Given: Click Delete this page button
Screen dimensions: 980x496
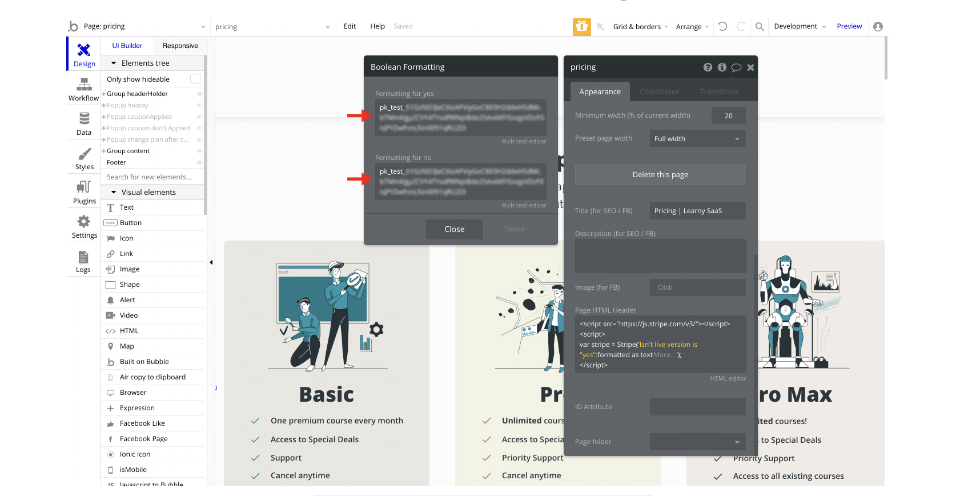Looking at the screenshot, I should coord(660,175).
